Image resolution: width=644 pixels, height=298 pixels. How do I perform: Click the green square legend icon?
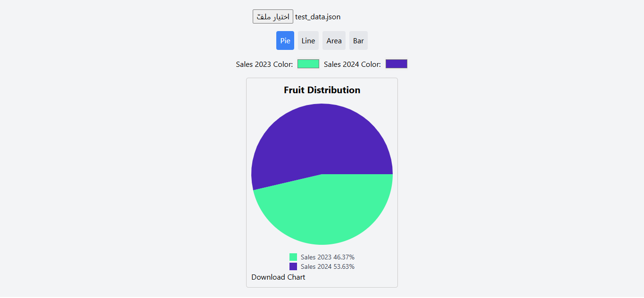[x=293, y=257]
